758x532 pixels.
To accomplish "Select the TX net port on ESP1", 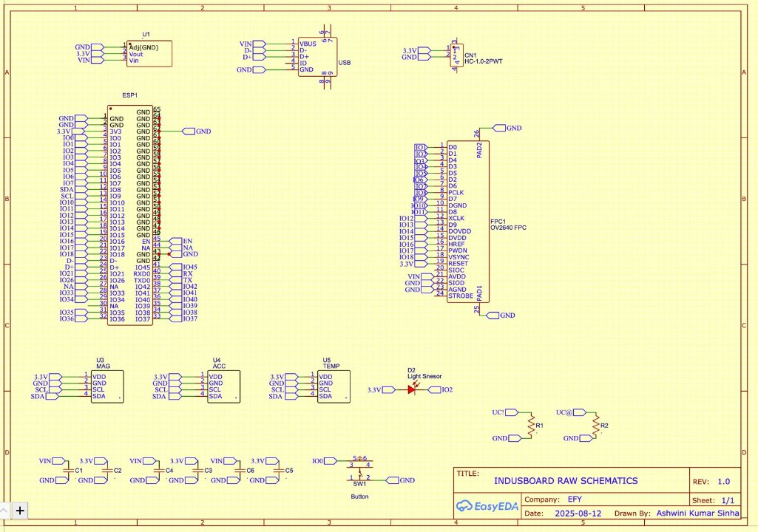I will 180,280.
